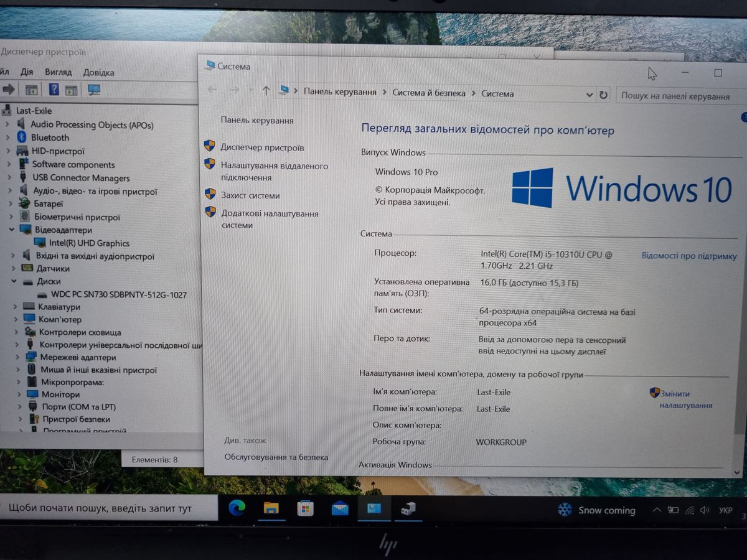This screenshot has width=747, height=560.
Task: Select the Intel(R) UHD Graphics device
Action: pos(89,243)
